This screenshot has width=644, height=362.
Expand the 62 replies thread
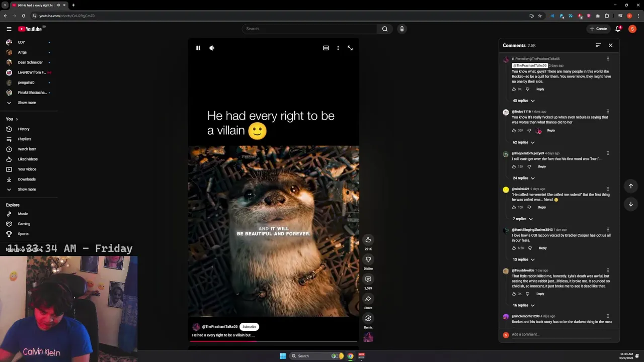[x=523, y=142]
